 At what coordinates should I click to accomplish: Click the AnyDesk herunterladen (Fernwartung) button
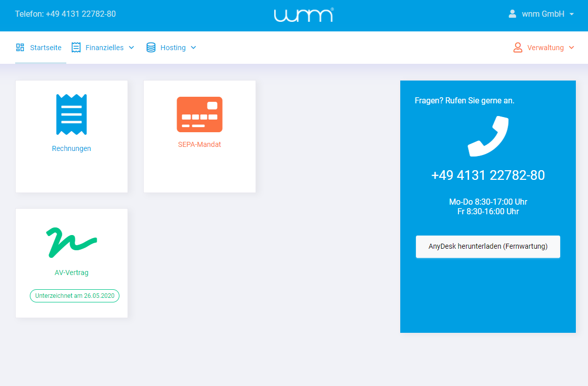pyautogui.click(x=487, y=247)
